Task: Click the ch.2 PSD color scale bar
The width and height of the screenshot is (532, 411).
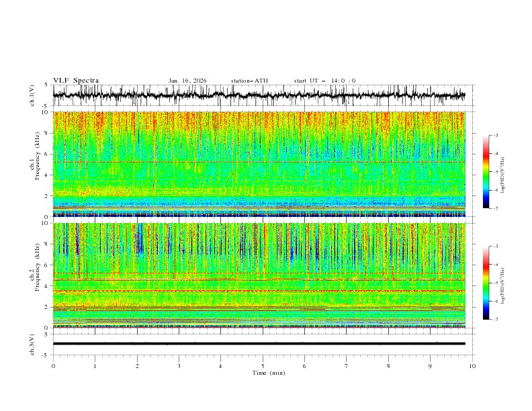Action: click(486, 283)
